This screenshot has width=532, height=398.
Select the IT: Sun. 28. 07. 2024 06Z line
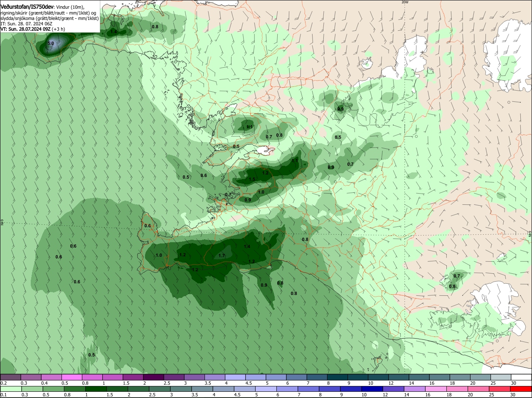coord(26,24)
